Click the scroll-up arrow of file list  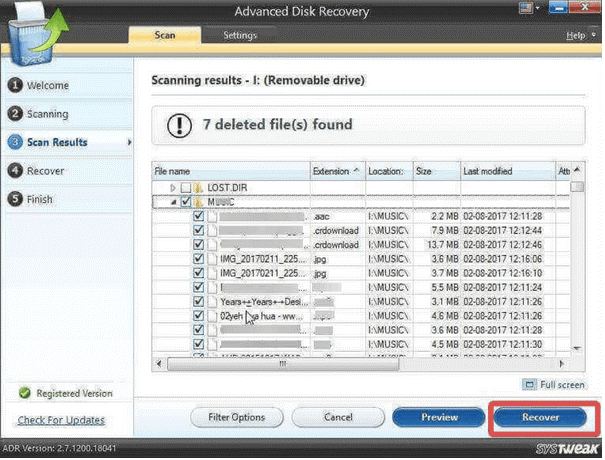click(577, 169)
